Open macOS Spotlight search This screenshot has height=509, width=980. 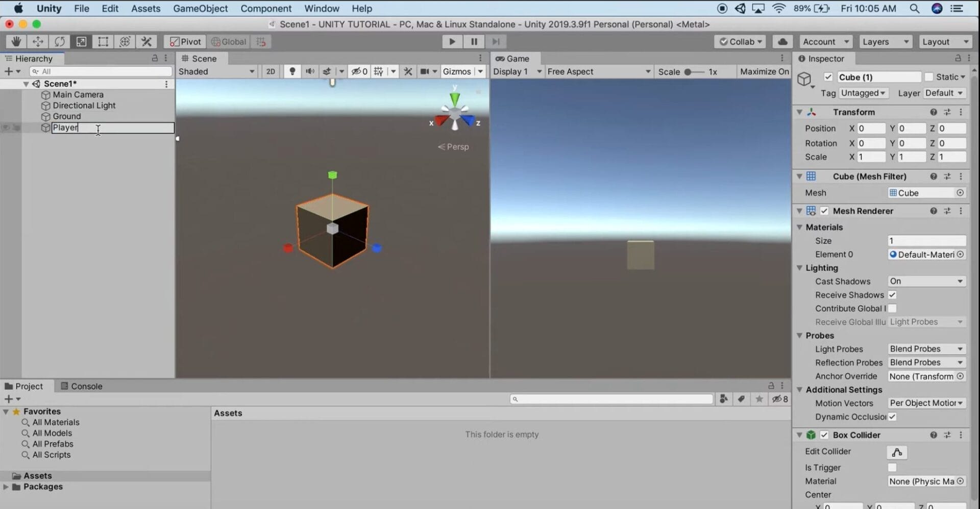pos(914,9)
